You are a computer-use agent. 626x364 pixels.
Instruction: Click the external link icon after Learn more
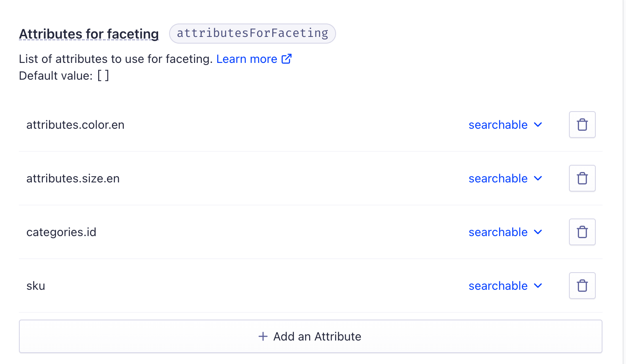click(287, 59)
